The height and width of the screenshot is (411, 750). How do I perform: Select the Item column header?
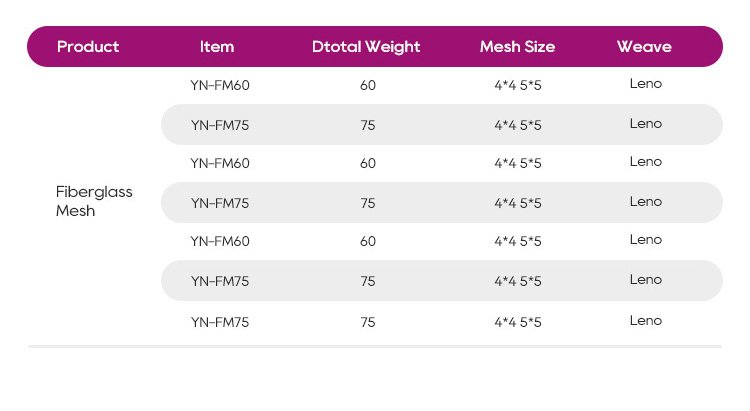click(217, 47)
